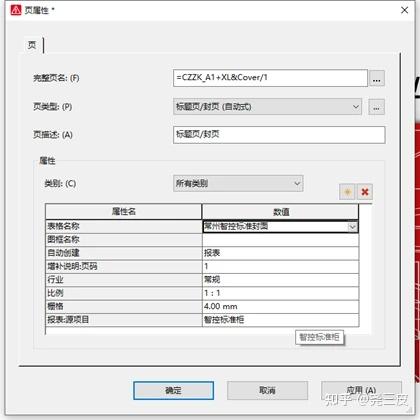Select the 自动创建 property name
This screenshot has height=420, width=420.
(124, 253)
